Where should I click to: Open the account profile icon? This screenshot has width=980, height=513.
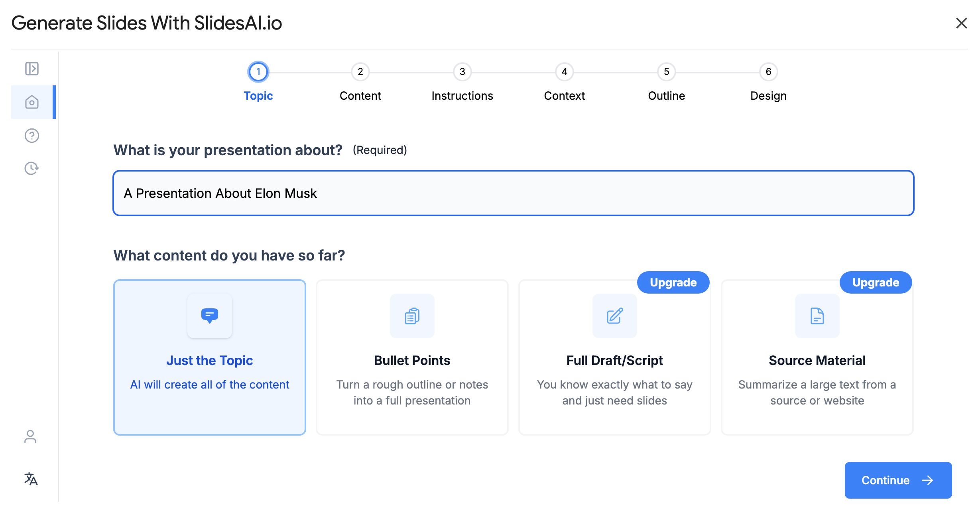30,436
